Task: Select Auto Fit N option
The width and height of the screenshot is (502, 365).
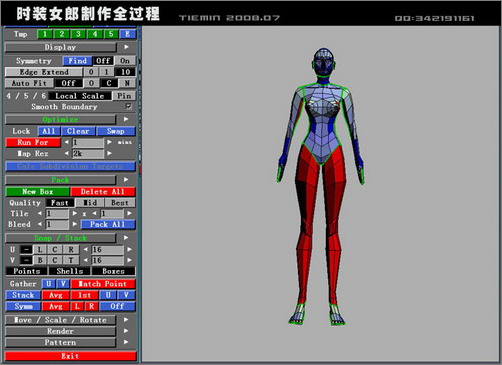Action: click(127, 83)
